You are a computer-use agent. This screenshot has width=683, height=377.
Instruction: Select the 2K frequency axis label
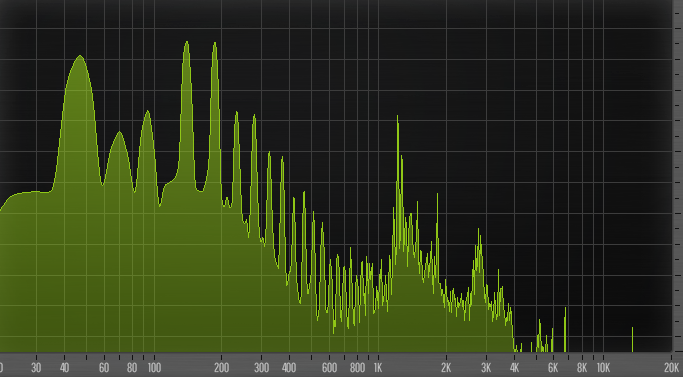pos(446,368)
